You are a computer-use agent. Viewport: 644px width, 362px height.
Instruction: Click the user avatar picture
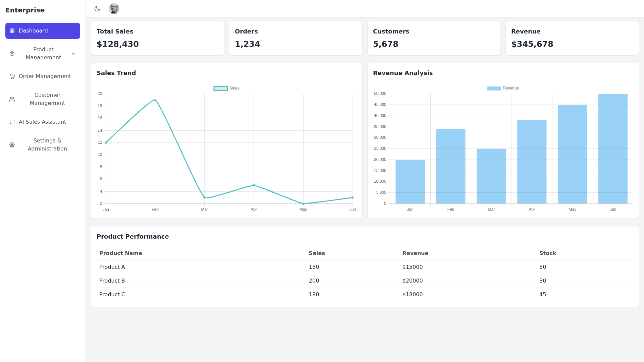(114, 9)
